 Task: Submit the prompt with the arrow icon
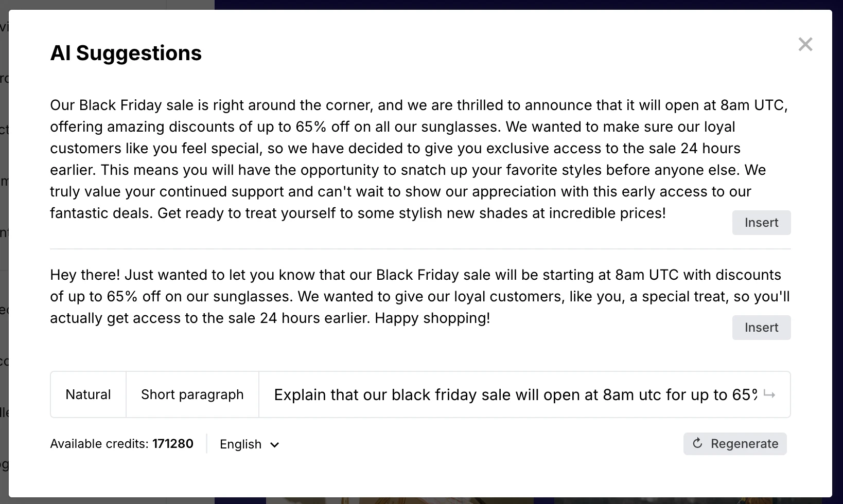(769, 394)
